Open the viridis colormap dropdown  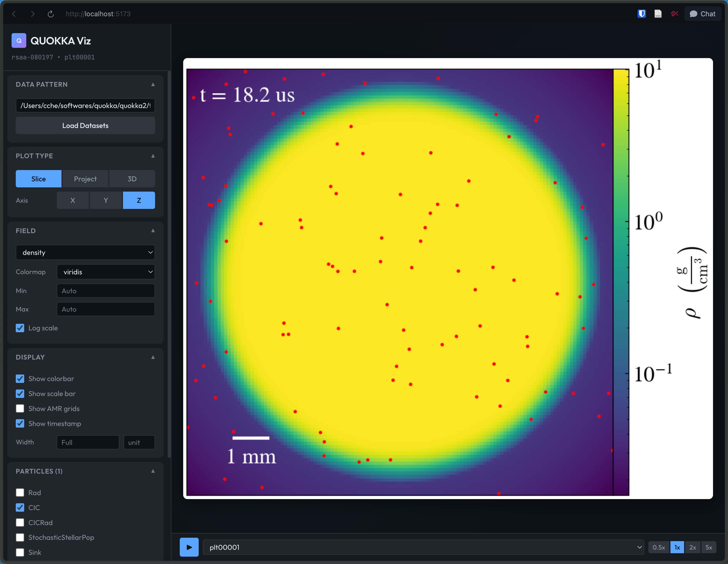(106, 272)
